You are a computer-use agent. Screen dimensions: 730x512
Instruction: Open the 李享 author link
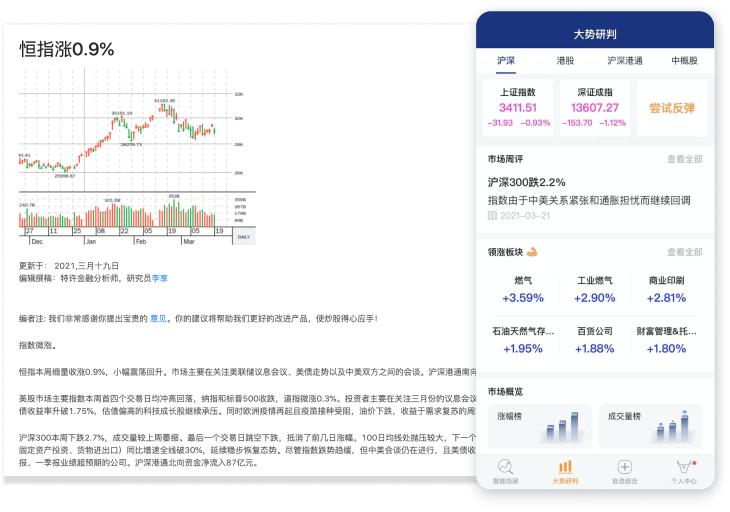[x=160, y=277]
